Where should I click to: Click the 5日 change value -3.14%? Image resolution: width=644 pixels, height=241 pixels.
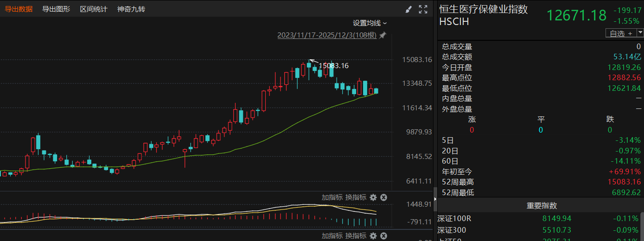click(628, 140)
